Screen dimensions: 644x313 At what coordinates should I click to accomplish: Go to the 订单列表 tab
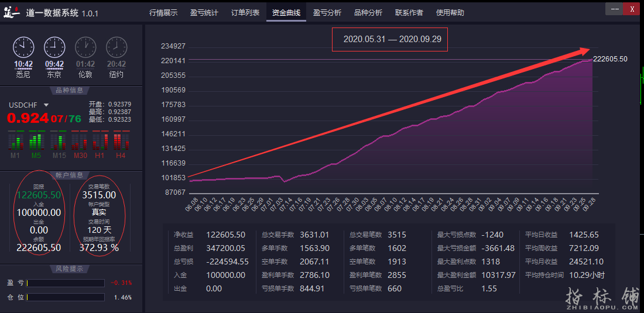pos(245,12)
